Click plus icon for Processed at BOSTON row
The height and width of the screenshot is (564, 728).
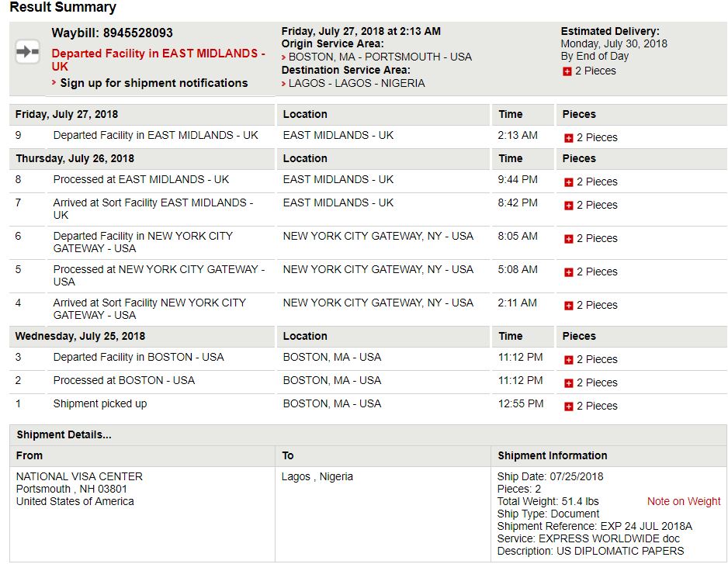(568, 383)
